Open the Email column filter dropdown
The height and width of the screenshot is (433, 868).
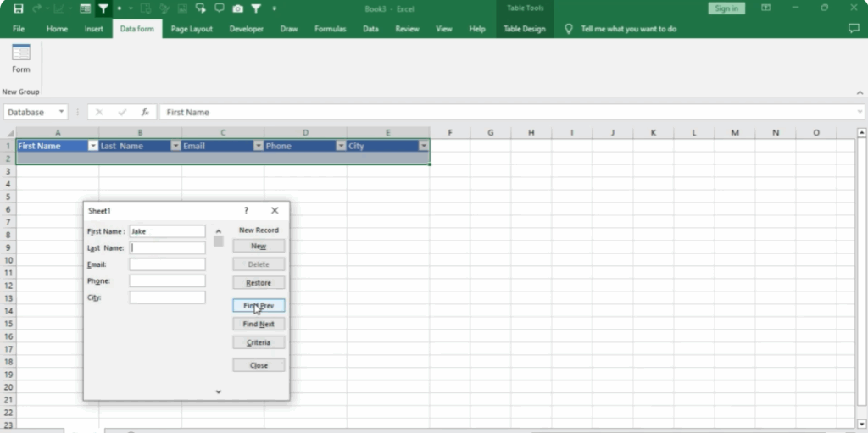[259, 146]
